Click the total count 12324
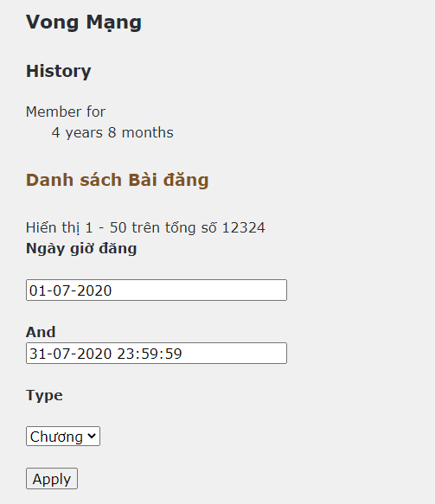Image resolution: width=435 pixels, height=504 pixels. click(244, 227)
